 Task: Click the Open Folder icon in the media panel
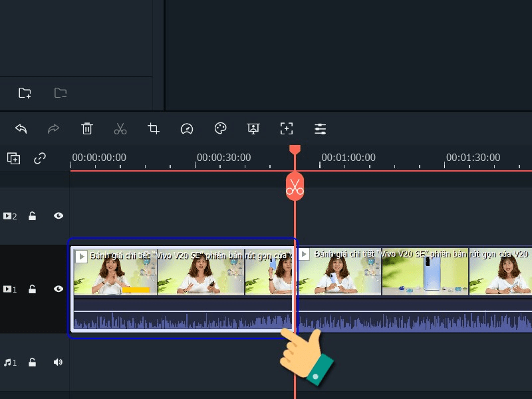point(60,93)
